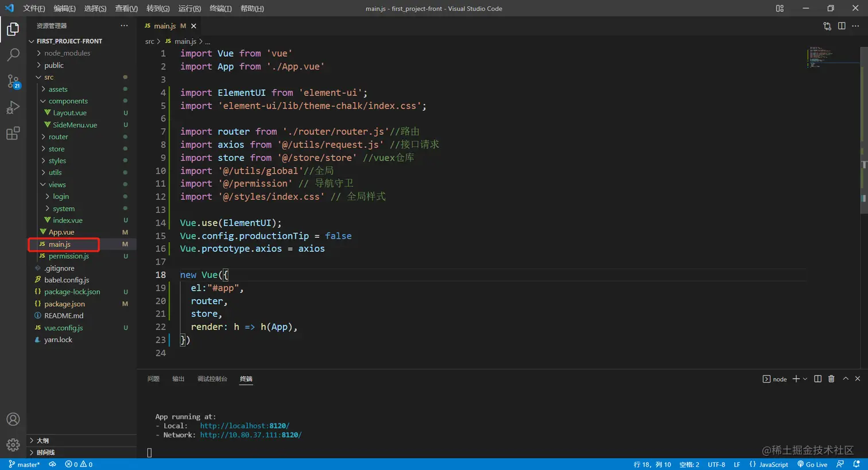Open the 选择(S) menu

[x=95, y=8]
